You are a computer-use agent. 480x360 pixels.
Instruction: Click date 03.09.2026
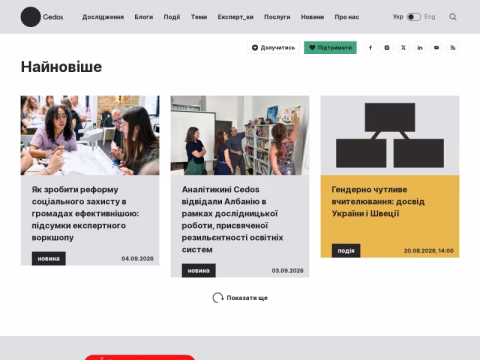point(288,271)
